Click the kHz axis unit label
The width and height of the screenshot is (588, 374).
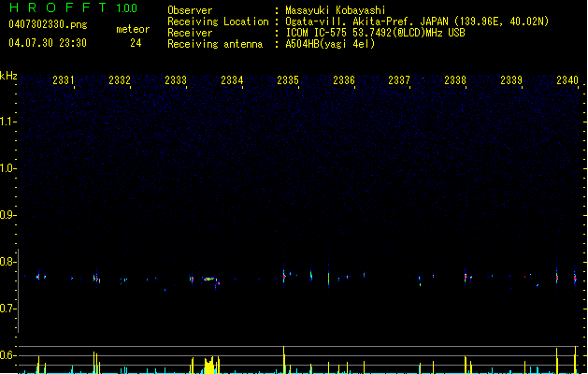(8, 76)
